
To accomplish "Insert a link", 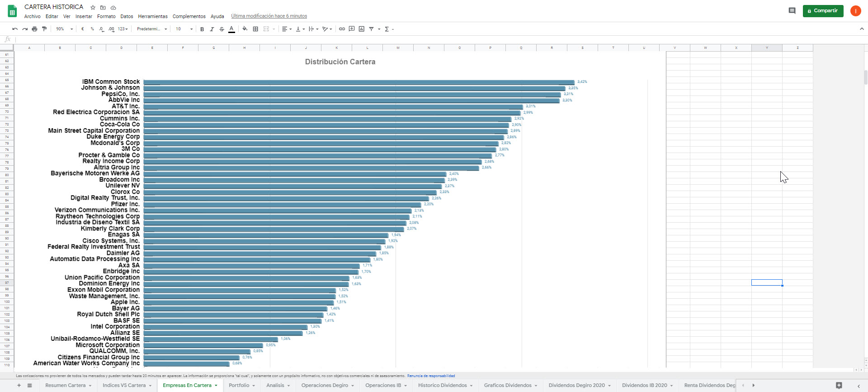I will (x=342, y=29).
